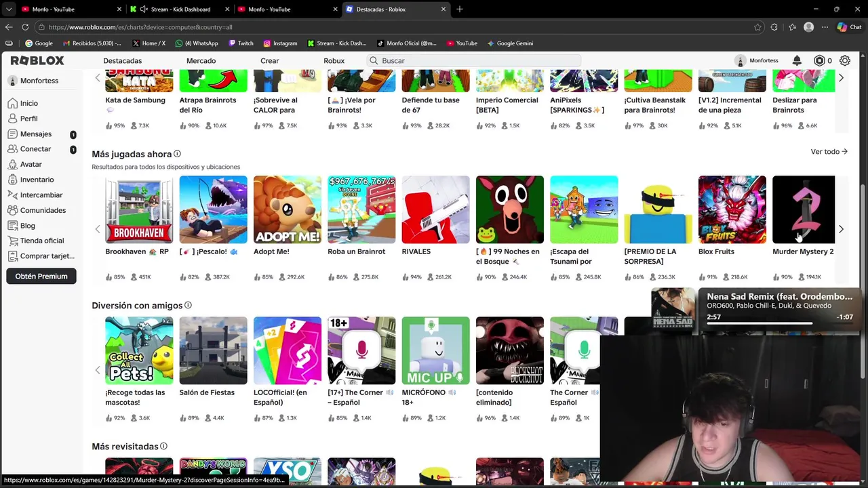Screen dimensions: 868x488
Task: Click the info icon beside Diversión con amigos
Action: (188, 306)
